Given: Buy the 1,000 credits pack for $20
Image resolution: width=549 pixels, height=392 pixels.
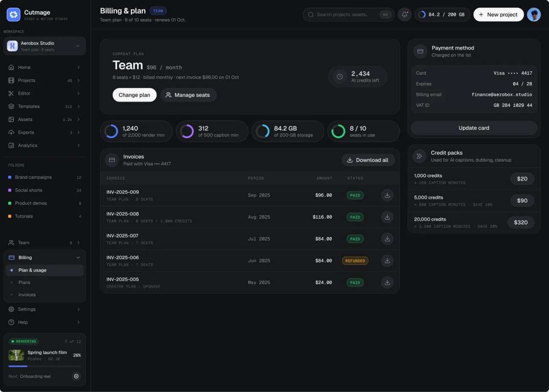Looking at the screenshot, I should [x=522, y=179].
